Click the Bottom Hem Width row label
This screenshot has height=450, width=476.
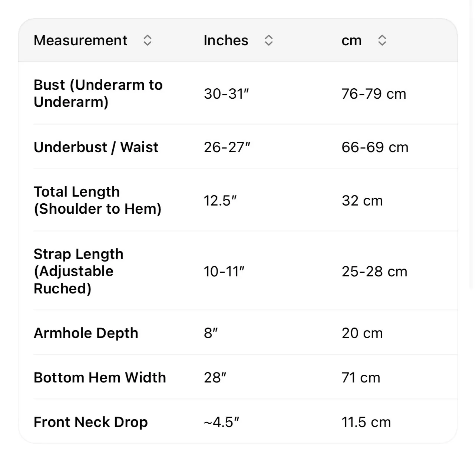click(x=100, y=377)
